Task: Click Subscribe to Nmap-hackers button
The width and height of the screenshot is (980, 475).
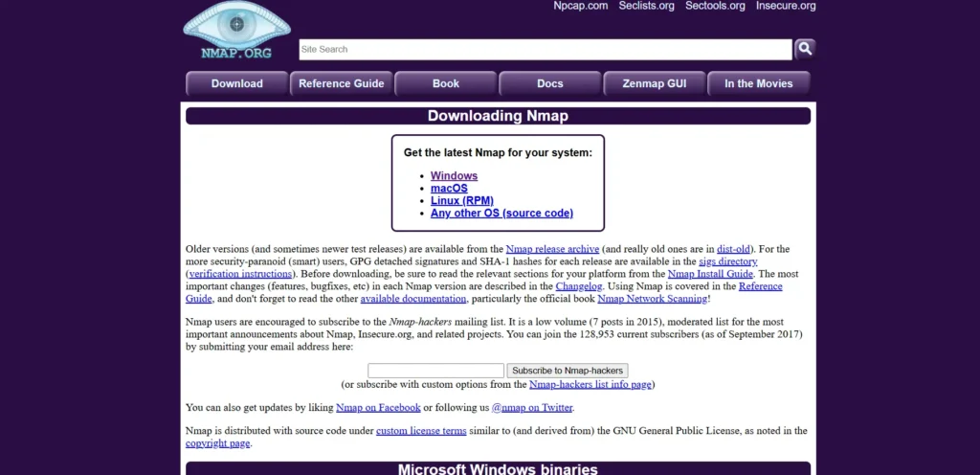Action: click(x=568, y=371)
